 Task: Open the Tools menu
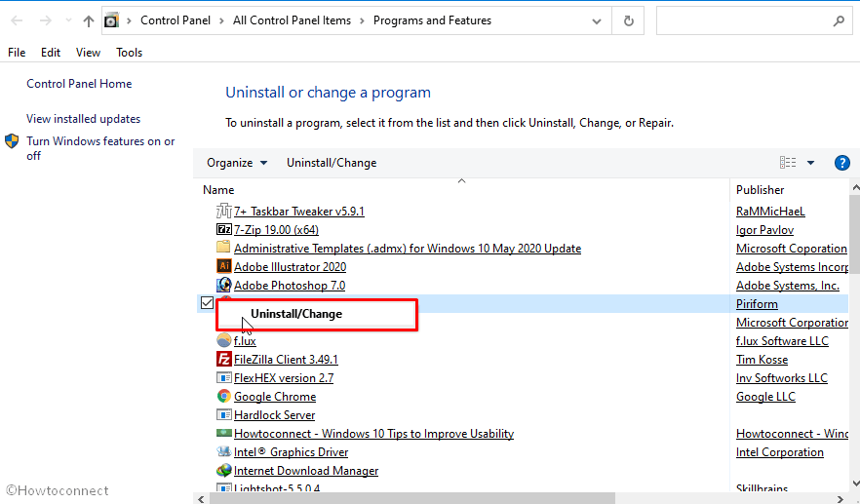point(129,53)
